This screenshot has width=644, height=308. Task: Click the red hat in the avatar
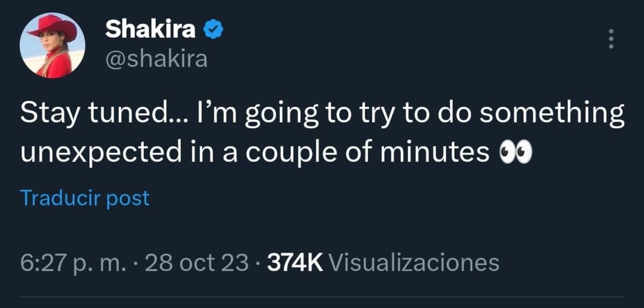click(x=53, y=27)
